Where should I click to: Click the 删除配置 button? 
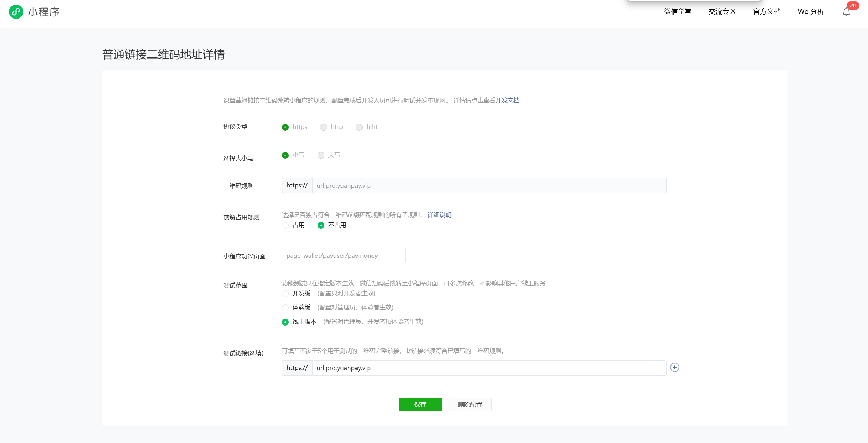(x=469, y=404)
